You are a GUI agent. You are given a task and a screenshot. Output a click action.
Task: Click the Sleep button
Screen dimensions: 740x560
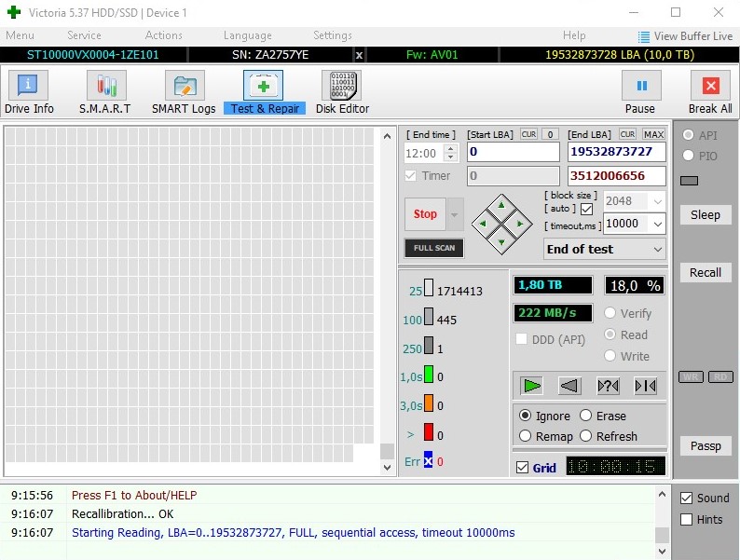pyautogui.click(x=706, y=214)
